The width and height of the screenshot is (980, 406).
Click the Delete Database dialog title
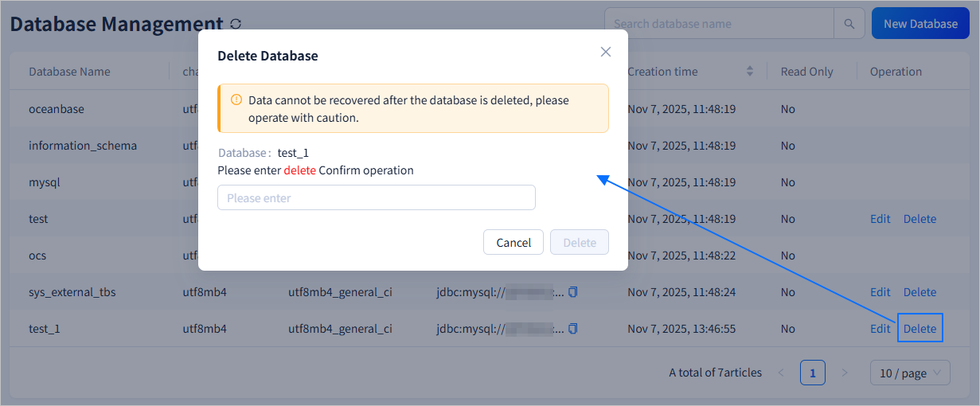(267, 56)
